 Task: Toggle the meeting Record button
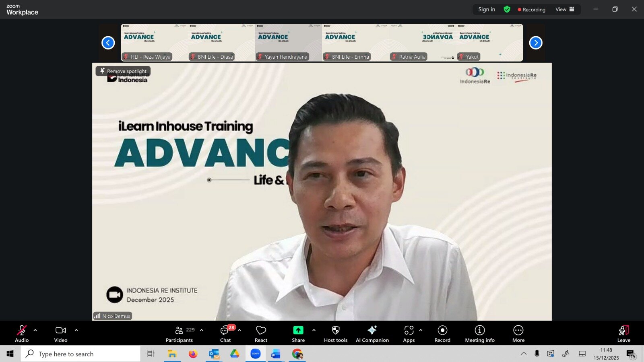(x=442, y=334)
